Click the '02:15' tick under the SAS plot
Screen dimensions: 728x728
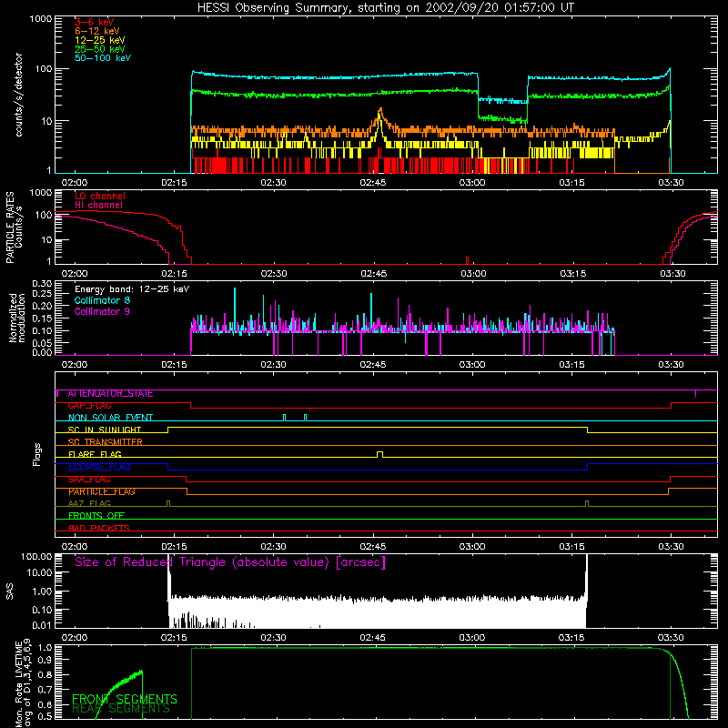pos(174,638)
